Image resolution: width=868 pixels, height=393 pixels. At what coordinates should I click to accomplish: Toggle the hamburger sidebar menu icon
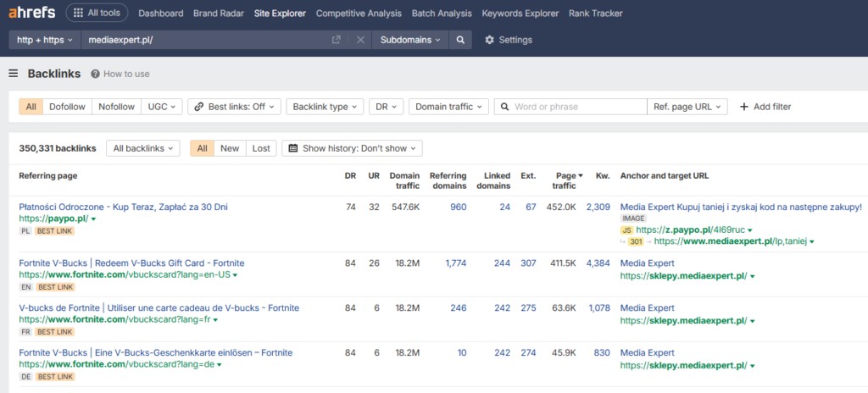[x=14, y=74]
